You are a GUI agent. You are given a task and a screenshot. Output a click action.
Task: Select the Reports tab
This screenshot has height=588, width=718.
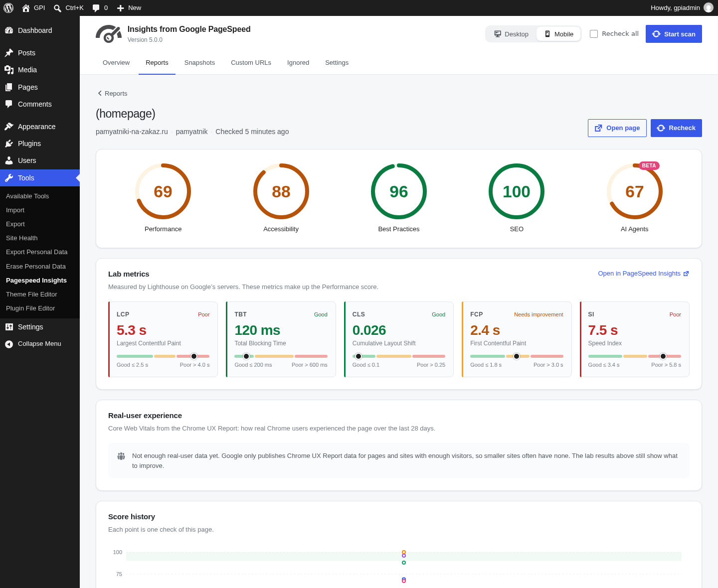tap(157, 63)
